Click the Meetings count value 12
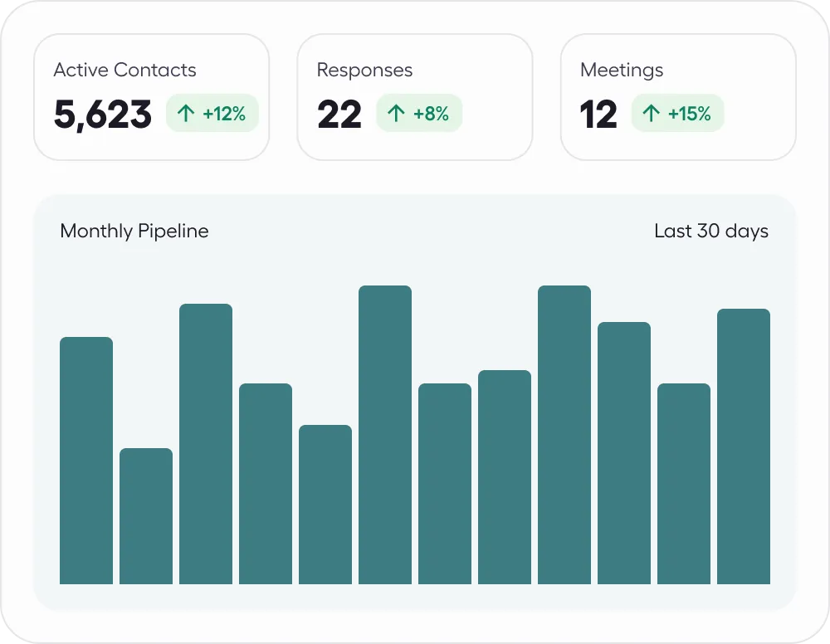The width and height of the screenshot is (830, 644). tap(597, 114)
